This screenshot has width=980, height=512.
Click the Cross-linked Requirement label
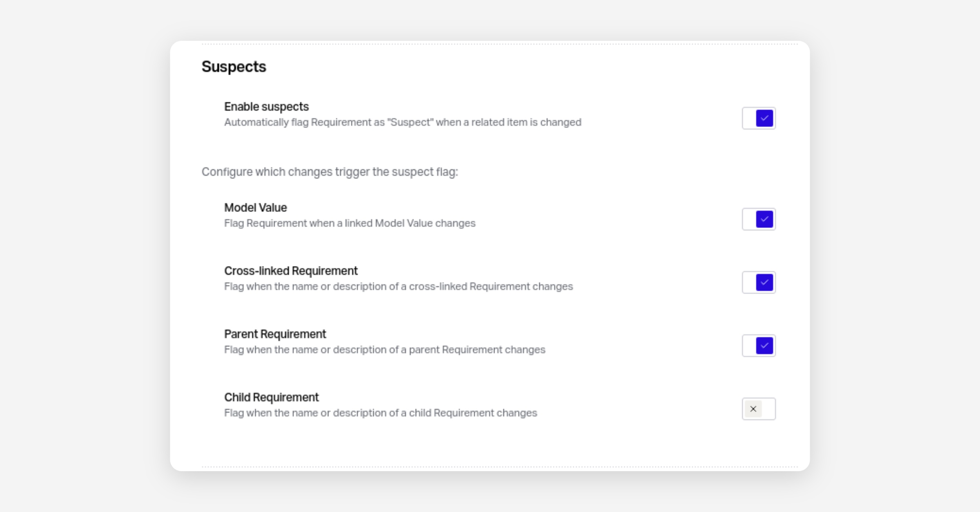(291, 271)
